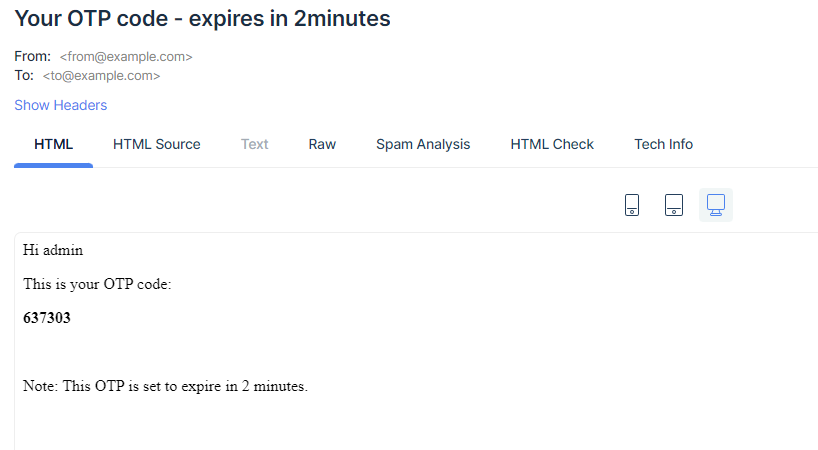818x450 pixels.
Task: View the Spam Analysis tab
Action: point(423,144)
